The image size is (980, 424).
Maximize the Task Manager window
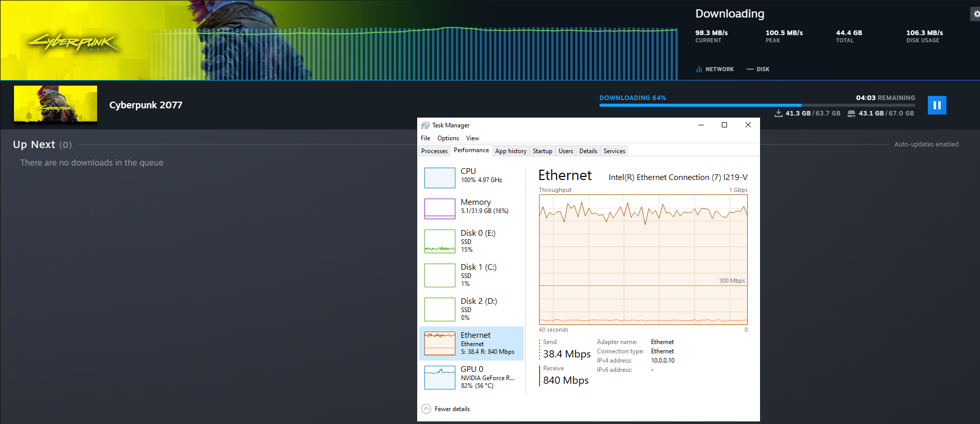(x=724, y=125)
